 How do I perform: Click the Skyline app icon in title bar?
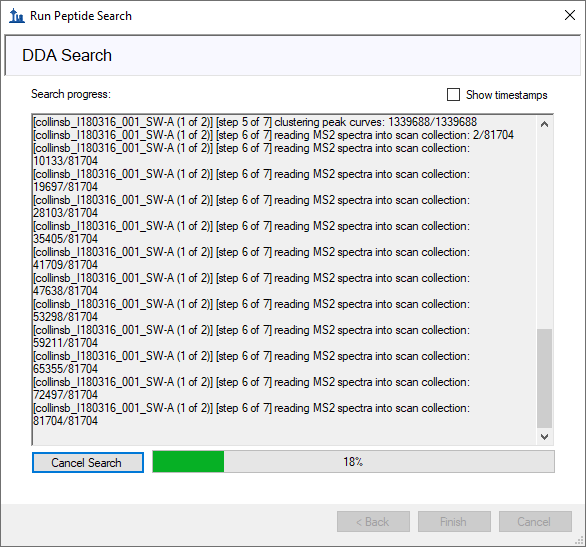(16, 16)
